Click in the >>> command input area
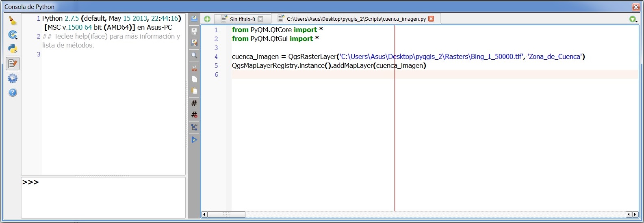Viewport: 644px width, 223px height. pos(103,197)
